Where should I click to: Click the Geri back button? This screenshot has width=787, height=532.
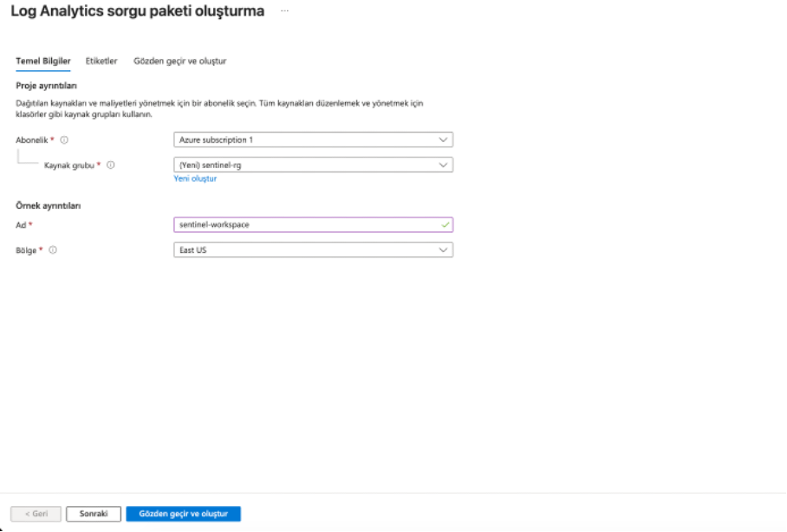(36, 514)
